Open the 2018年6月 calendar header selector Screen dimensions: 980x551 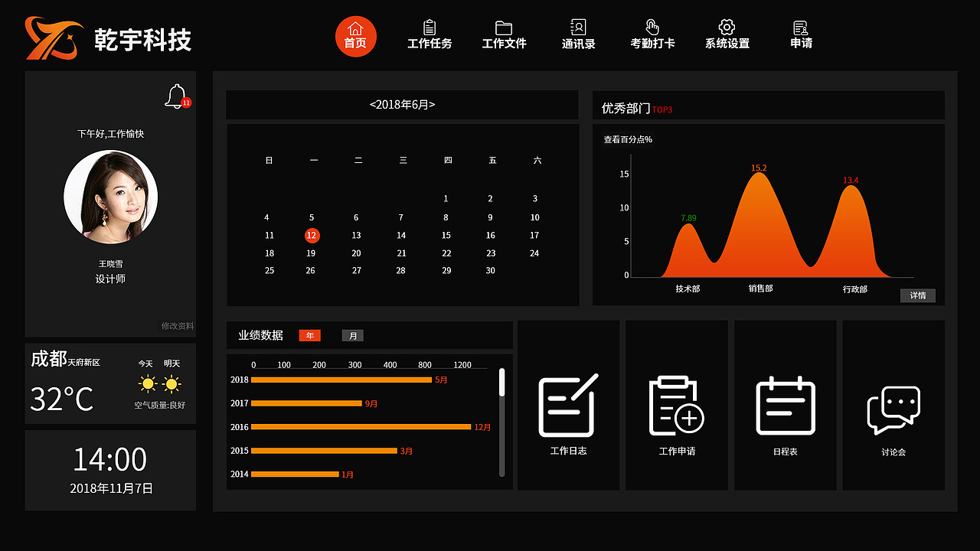click(401, 105)
